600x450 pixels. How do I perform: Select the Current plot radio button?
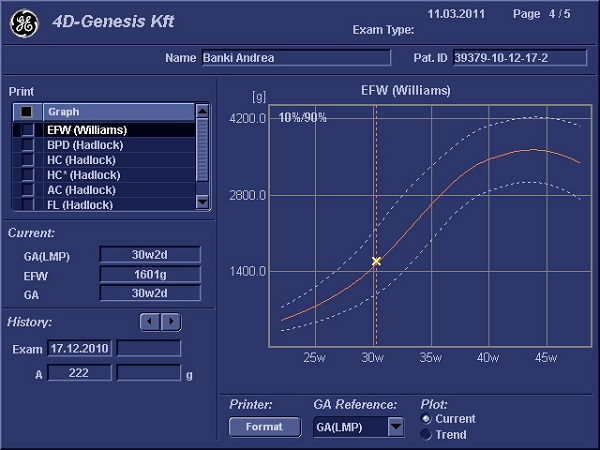(x=427, y=419)
